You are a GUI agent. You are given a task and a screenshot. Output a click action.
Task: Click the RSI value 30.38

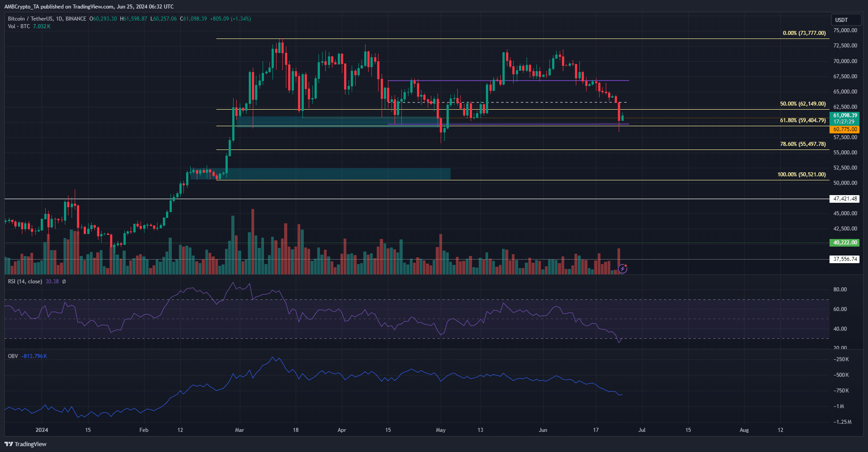[x=52, y=281]
